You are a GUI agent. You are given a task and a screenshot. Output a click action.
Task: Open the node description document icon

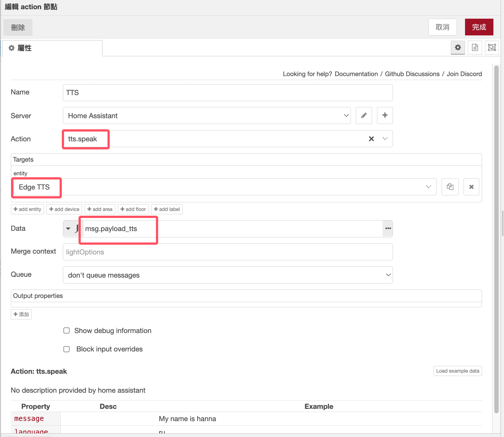[475, 48]
